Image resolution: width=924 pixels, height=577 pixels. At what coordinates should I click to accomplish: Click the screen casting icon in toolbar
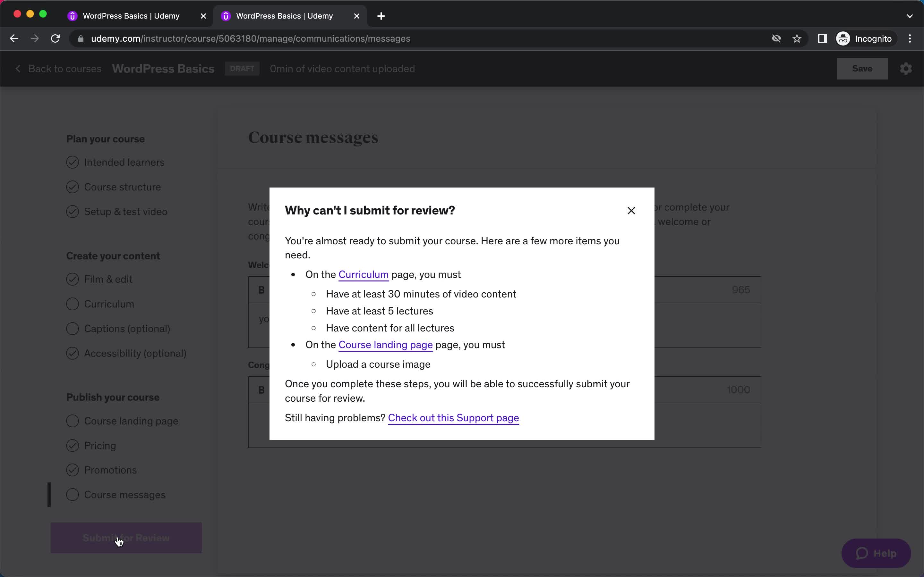pos(822,38)
